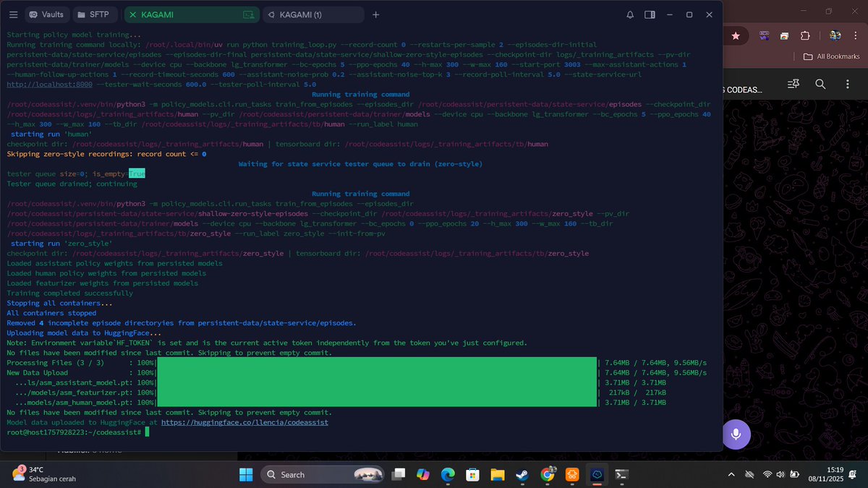Screen dimensions: 868x488
Task: Open Termius notifications bell
Action: [x=630, y=14]
